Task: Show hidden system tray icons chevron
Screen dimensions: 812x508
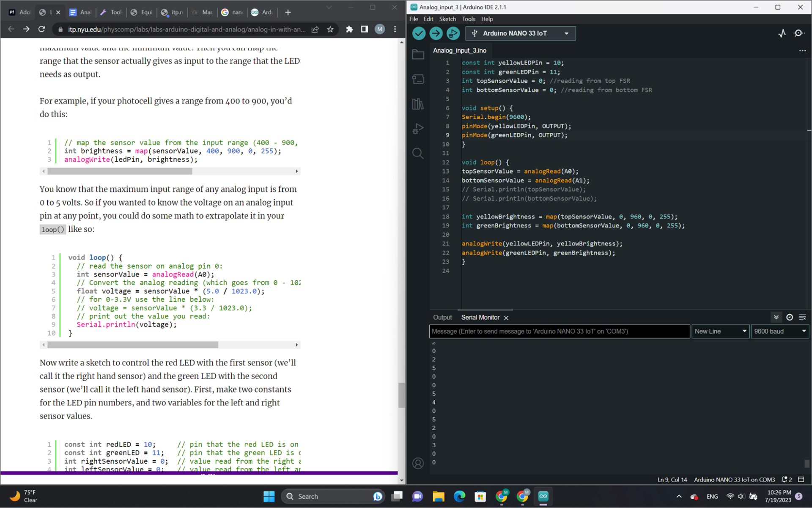Action: 679,497
